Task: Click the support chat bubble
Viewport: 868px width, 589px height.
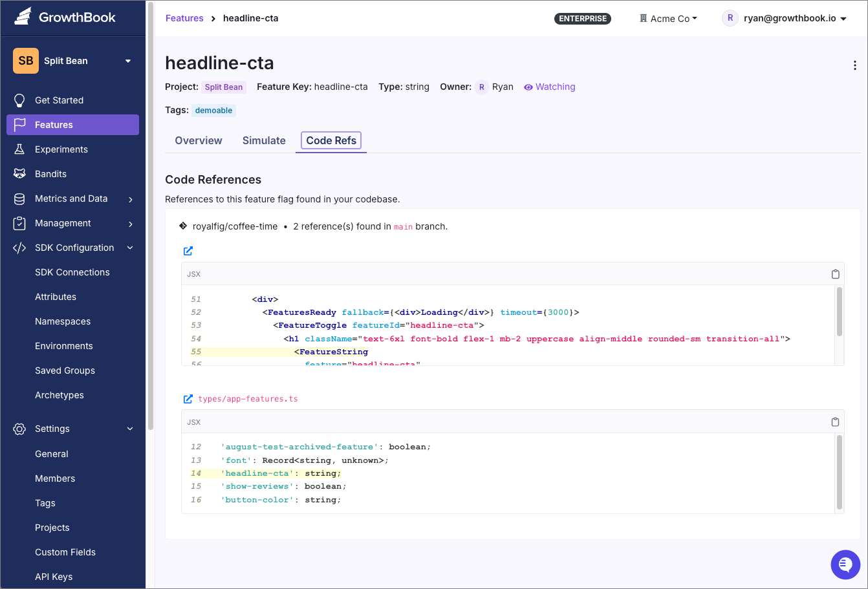Action: pyautogui.click(x=845, y=564)
